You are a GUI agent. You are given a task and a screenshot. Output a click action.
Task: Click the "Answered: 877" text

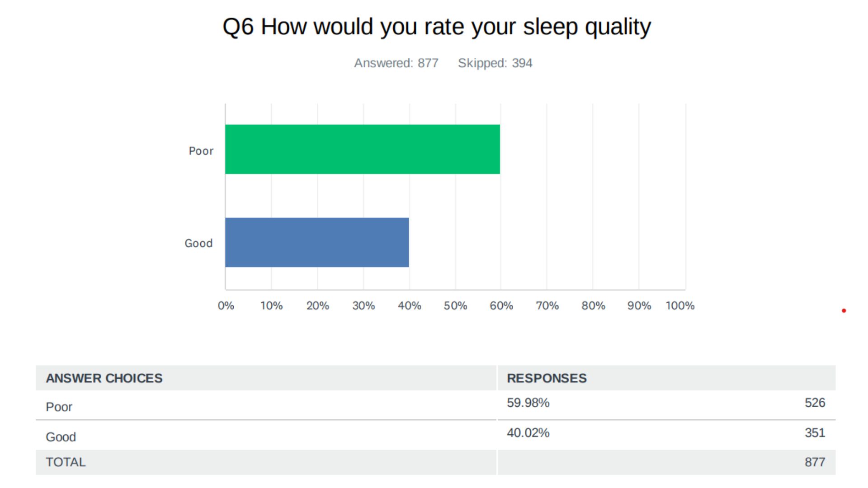[x=396, y=63]
